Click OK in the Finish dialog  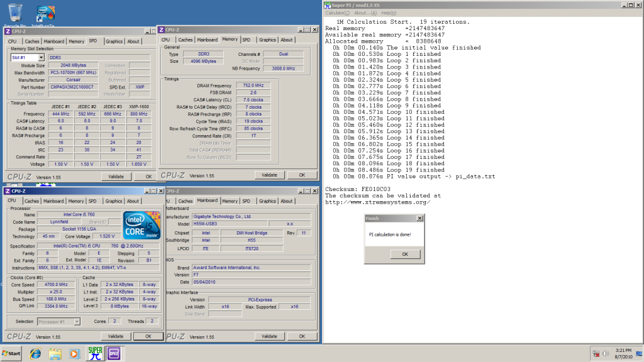(404, 254)
